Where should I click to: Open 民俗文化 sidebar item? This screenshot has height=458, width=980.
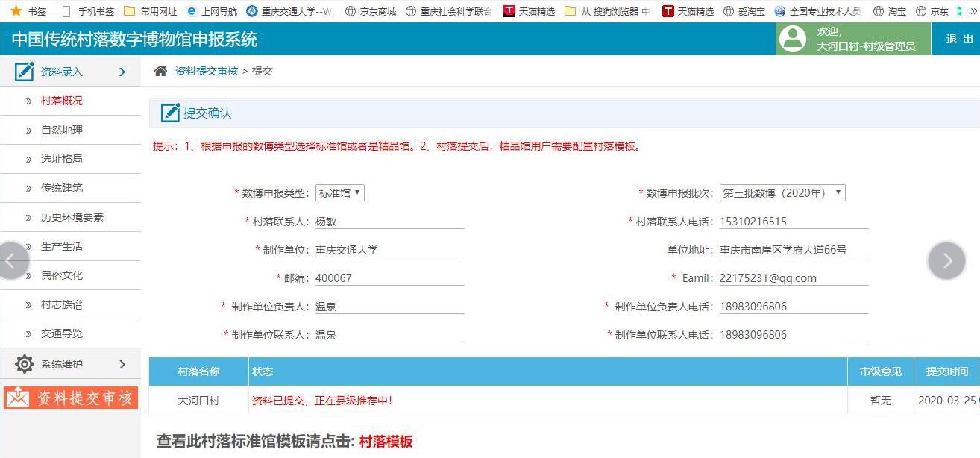(x=62, y=275)
